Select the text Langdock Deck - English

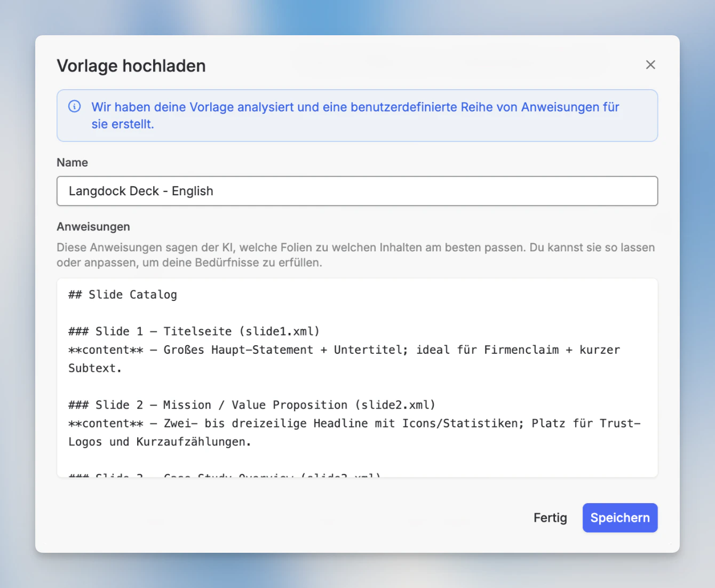click(x=140, y=191)
